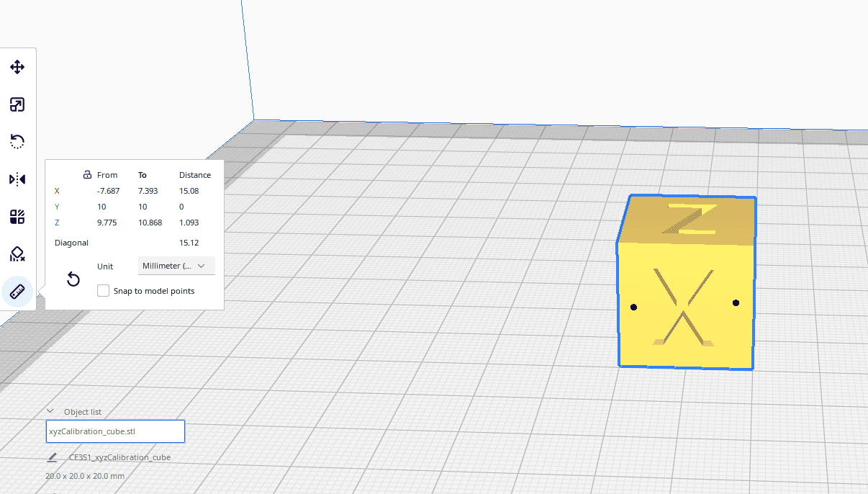
Task: Click the X From value -7.687
Action: click(109, 191)
